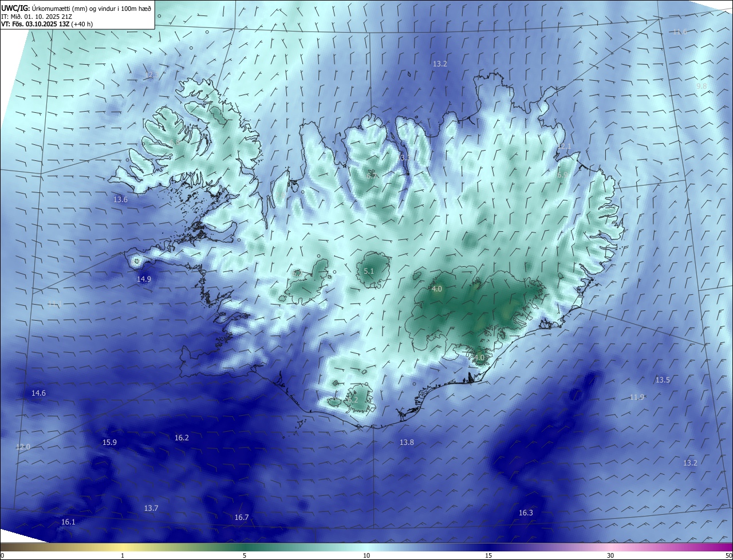Click the 11.9 value label
This screenshot has width=733, height=560.
pyautogui.click(x=637, y=397)
